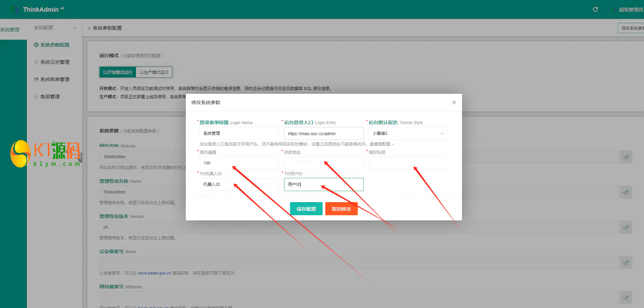Viewport: 644px width, 308px height.
Task: Open 系统日志管理 in the sidebar
Action: (x=55, y=62)
